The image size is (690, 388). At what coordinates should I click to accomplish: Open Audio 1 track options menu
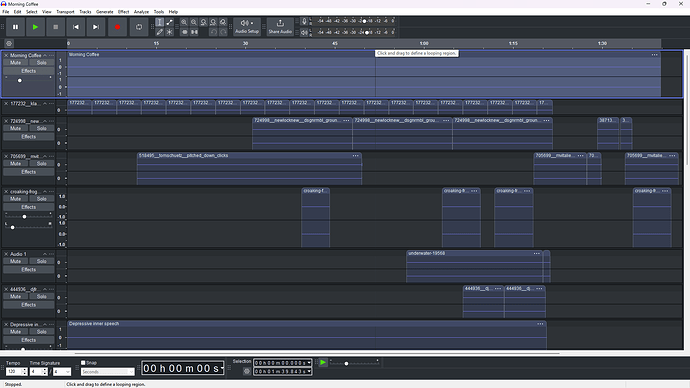(51, 254)
